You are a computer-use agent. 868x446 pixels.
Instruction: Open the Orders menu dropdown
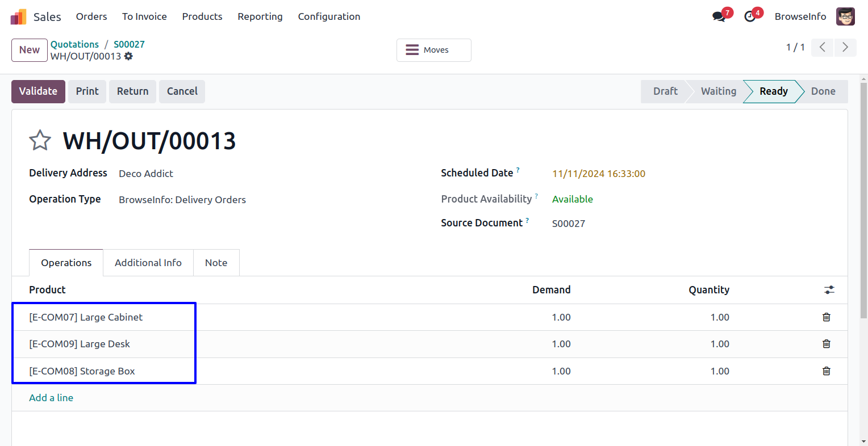coord(91,16)
